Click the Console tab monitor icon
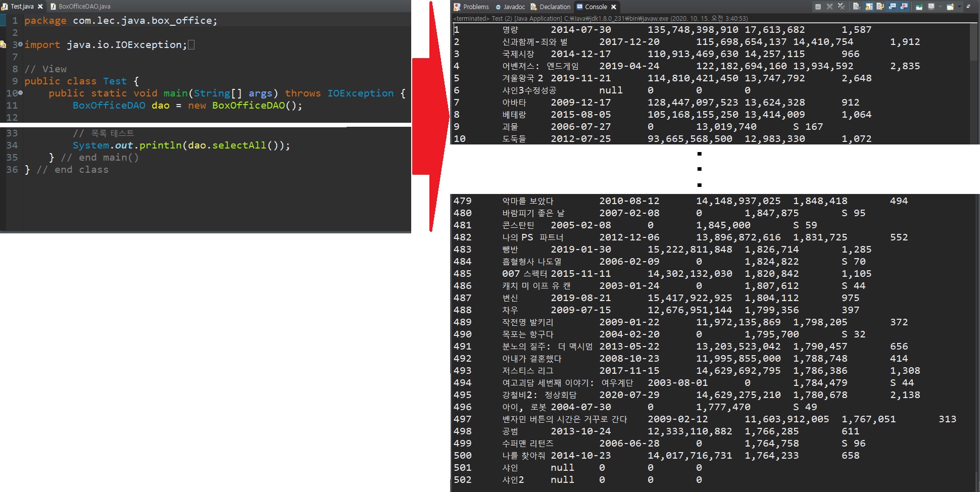Viewport: 980px width, 492px height. (579, 7)
